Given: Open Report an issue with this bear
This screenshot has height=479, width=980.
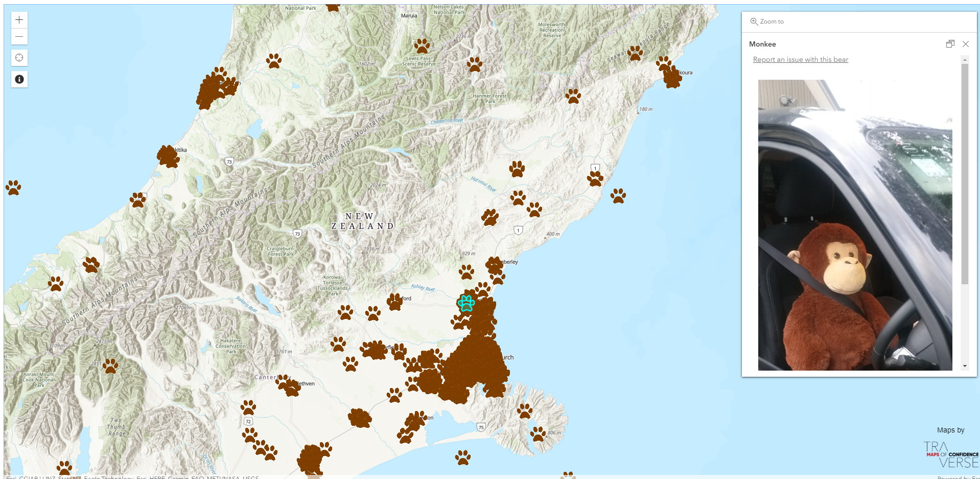Looking at the screenshot, I should click(801, 60).
